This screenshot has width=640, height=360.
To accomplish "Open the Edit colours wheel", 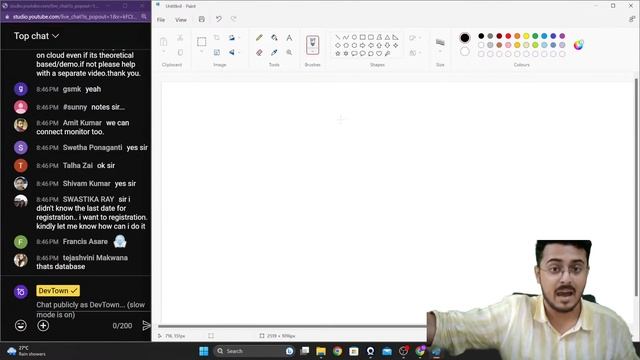I will pyautogui.click(x=578, y=45).
